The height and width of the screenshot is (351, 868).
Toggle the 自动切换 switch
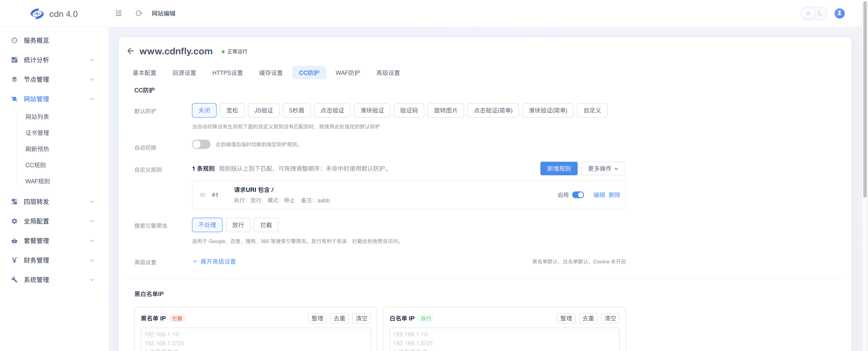[201, 145]
